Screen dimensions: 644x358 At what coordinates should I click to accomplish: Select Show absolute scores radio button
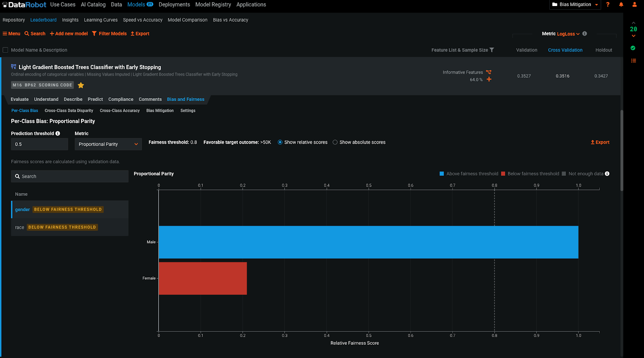pyautogui.click(x=335, y=142)
